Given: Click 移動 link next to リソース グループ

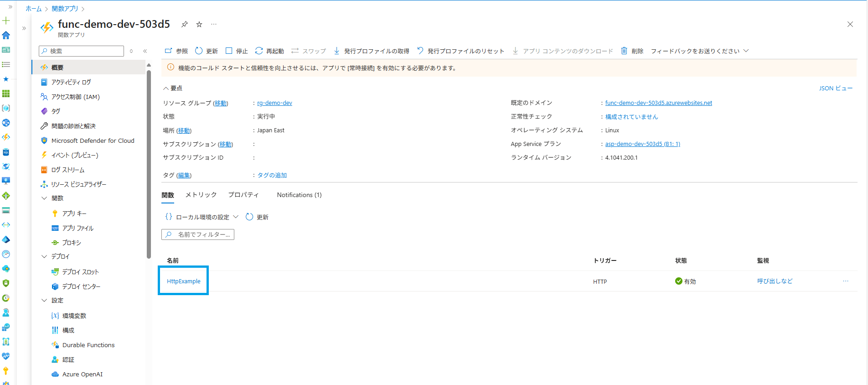Looking at the screenshot, I should pos(221,103).
